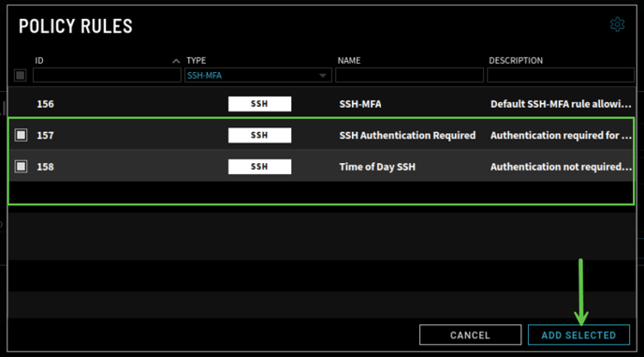Click description 'Default SSH-MFA rule allowi…'
This screenshot has height=357, width=644.
point(561,104)
